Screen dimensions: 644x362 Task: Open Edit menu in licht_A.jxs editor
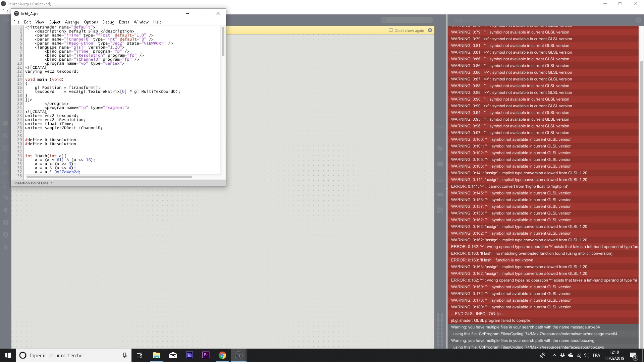[28, 22]
